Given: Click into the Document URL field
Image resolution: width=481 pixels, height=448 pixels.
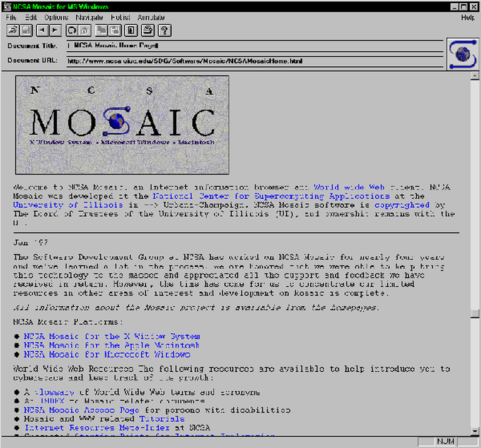Looking at the screenshot, I should 255,61.
